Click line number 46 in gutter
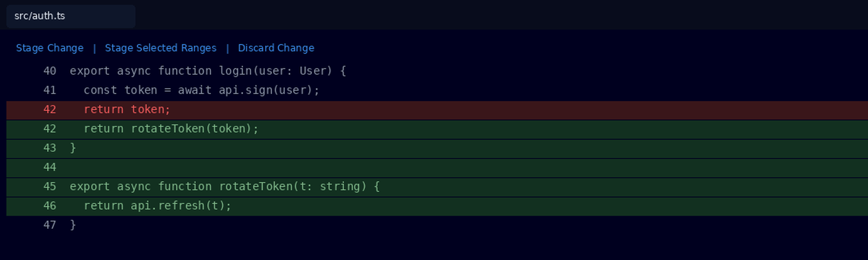Viewport: 868px width, 260px height. coord(49,206)
